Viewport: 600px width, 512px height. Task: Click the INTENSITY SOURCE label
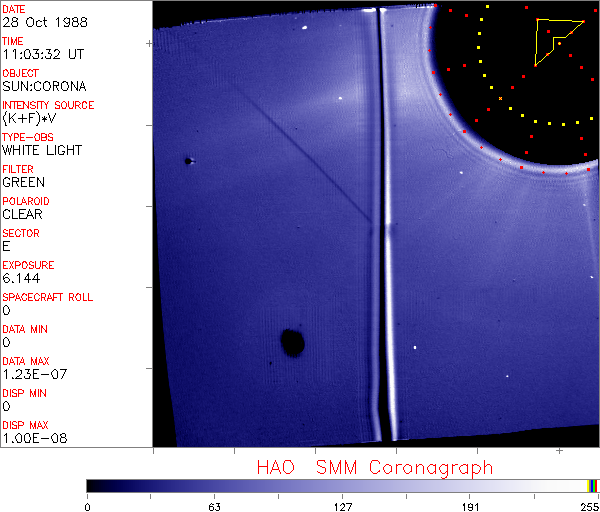[x=48, y=105]
